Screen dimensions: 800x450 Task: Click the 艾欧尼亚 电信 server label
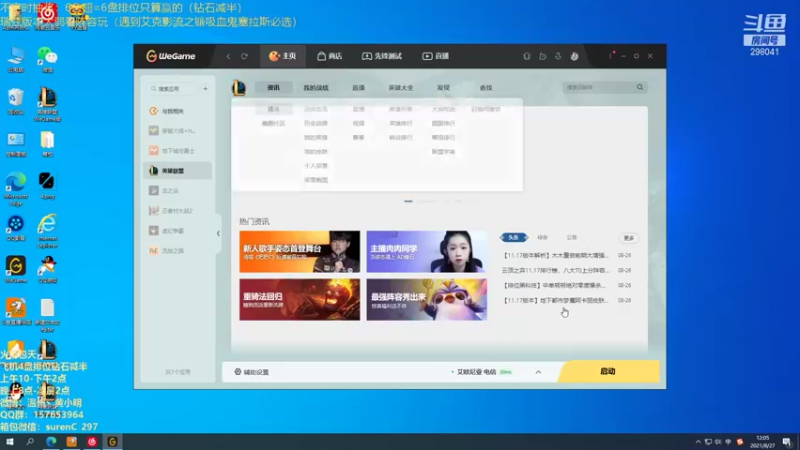tap(476, 372)
